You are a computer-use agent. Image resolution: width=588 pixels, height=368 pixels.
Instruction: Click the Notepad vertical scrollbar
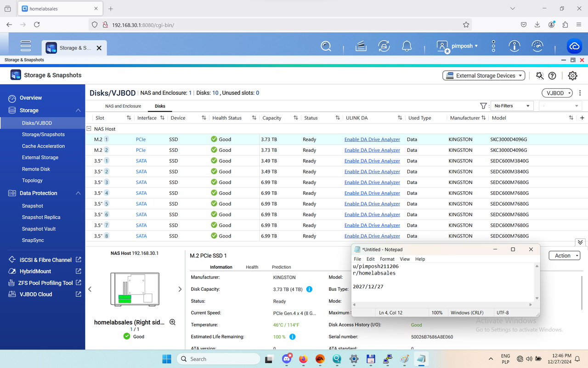tap(537, 282)
